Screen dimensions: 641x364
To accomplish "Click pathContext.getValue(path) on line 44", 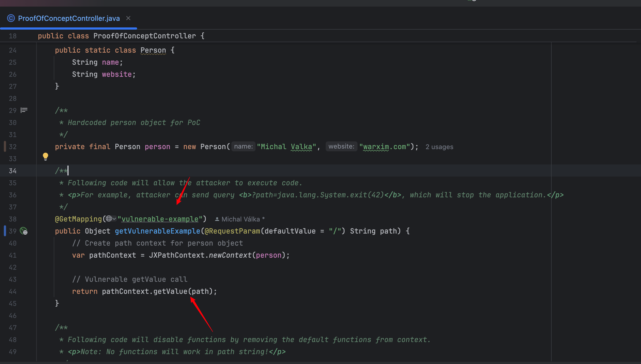I will click(x=157, y=291).
